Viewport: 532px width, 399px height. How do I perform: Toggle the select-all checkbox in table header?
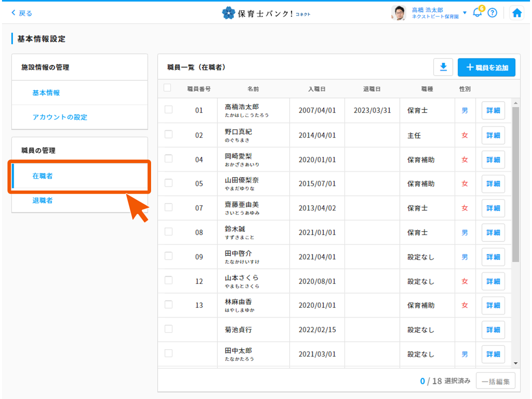tap(168, 88)
